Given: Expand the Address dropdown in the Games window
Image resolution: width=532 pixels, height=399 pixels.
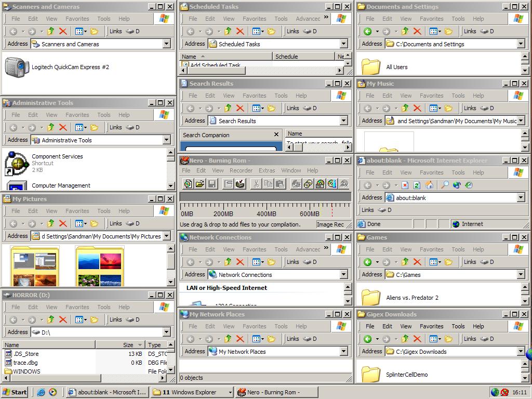Looking at the screenshot, I should click(521, 274).
